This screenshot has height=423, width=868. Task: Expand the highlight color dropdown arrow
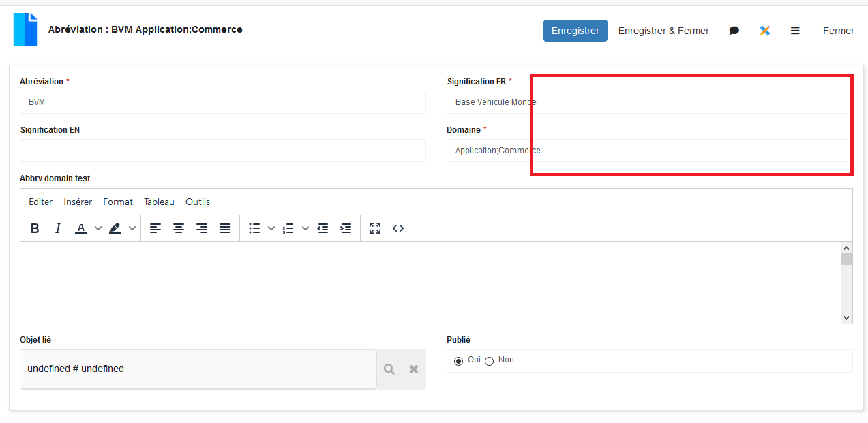[132, 228]
